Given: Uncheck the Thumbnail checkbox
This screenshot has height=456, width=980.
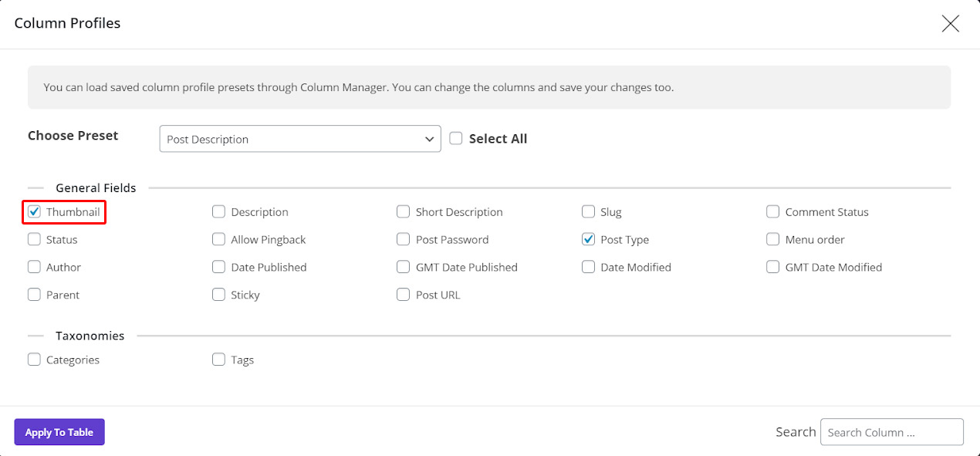Looking at the screenshot, I should click(34, 211).
